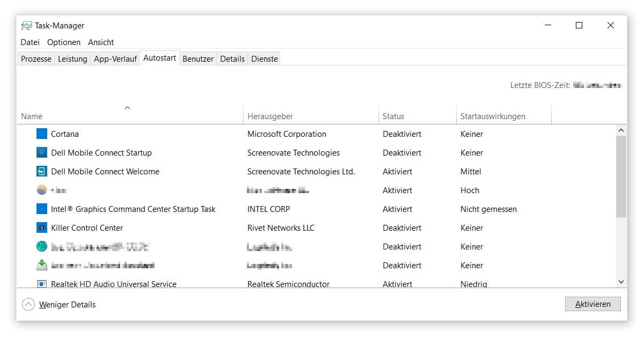Click the Microsoft Corporation publisher cell
Viewport: 644px width, 338px height.
pos(287,134)
